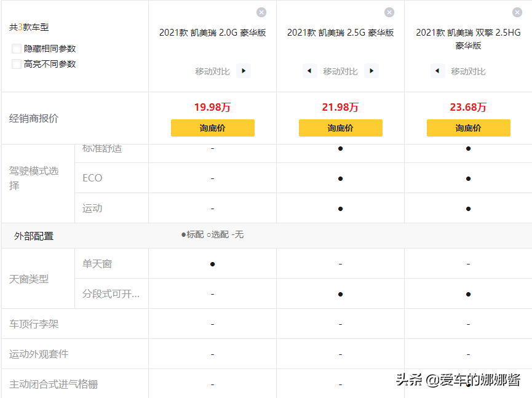Click the ECO dot in the 双擎 2.5HG column
Viewport: 532px width, 398px height.
pos(468,179)
